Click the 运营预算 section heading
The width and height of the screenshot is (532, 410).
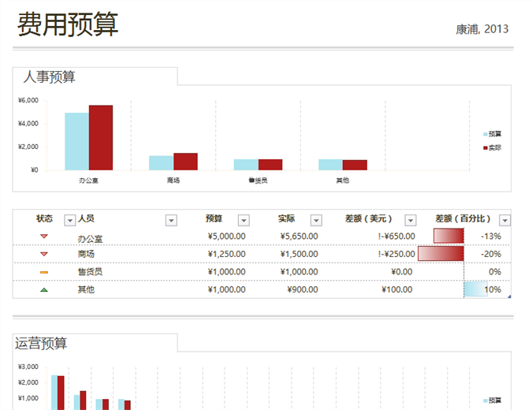click(41, 343)
